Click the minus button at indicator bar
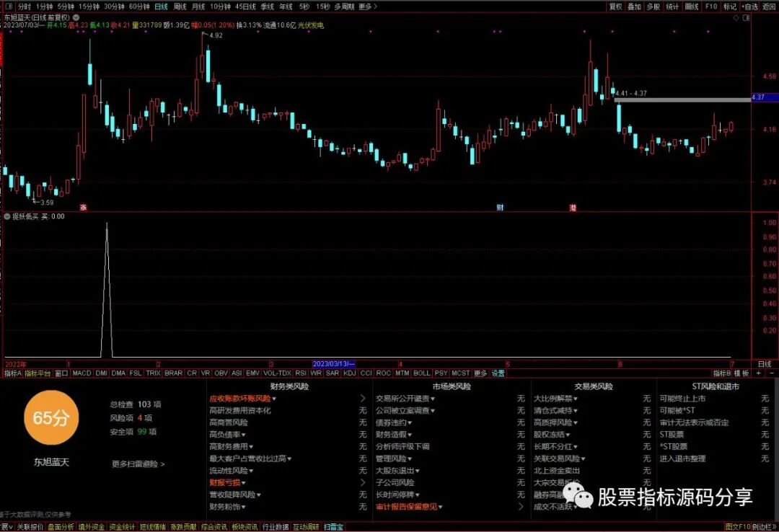This screenshot has width=779, height=532. click(772, 373)
